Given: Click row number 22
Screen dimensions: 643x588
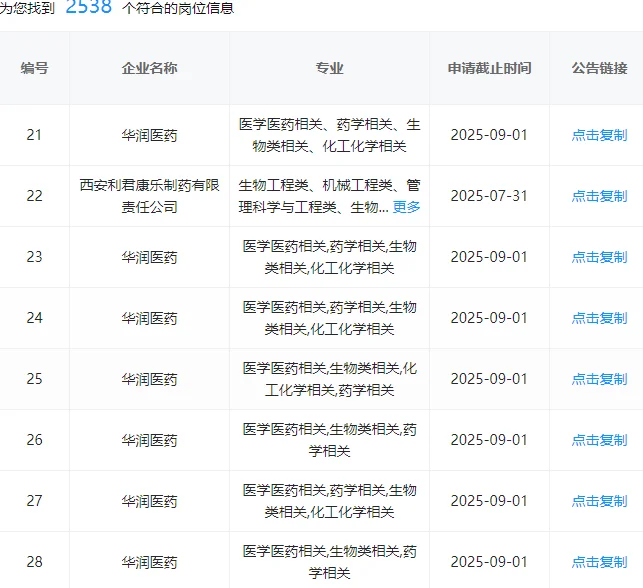Looking at the screenshot, I should tap(34, 196).
